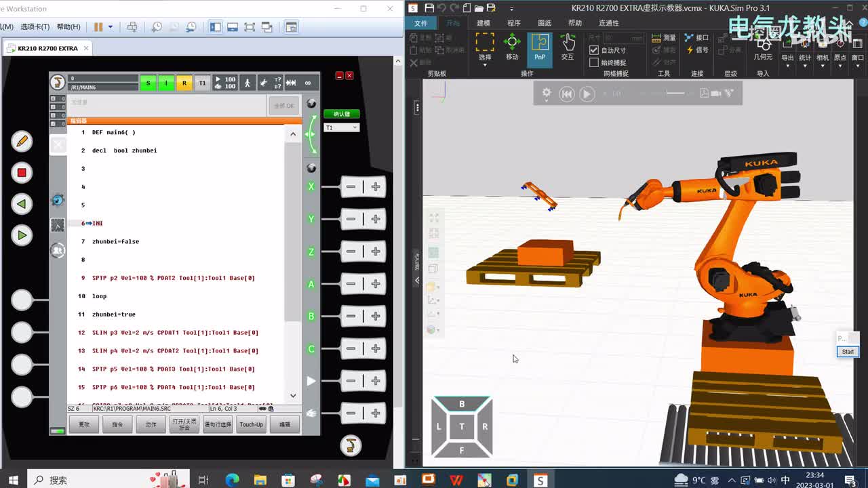Play the simulation in 3D view
Screen dimensions: 868x488
(x=587, y=94)
